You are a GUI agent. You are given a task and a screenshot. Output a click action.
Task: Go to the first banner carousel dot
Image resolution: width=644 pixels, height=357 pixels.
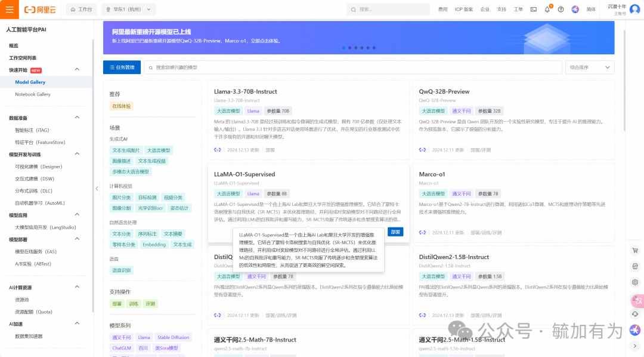(344, 48)
